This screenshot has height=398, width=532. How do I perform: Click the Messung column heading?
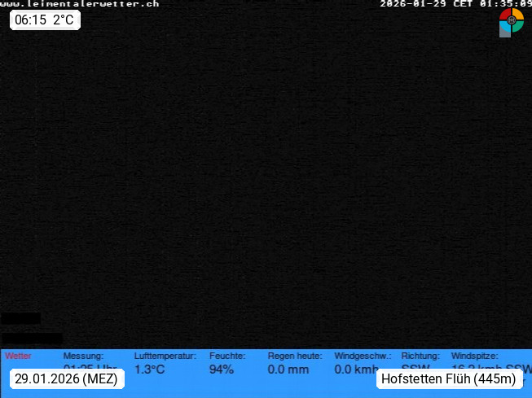[83, 356]
